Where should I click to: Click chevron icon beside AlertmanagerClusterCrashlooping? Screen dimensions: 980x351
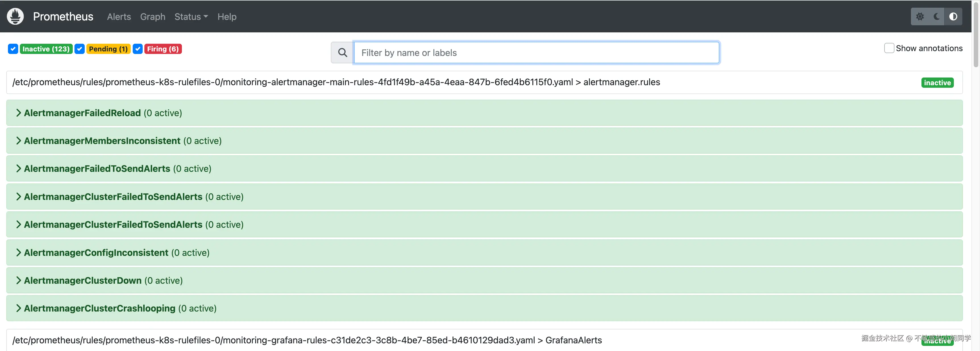tap(18, 308)
